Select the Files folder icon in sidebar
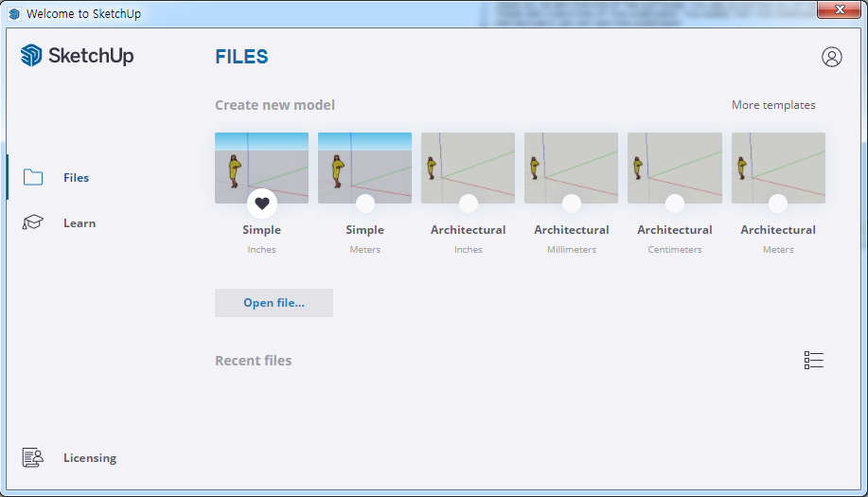The image size is (868, 497). pos(33,177)
